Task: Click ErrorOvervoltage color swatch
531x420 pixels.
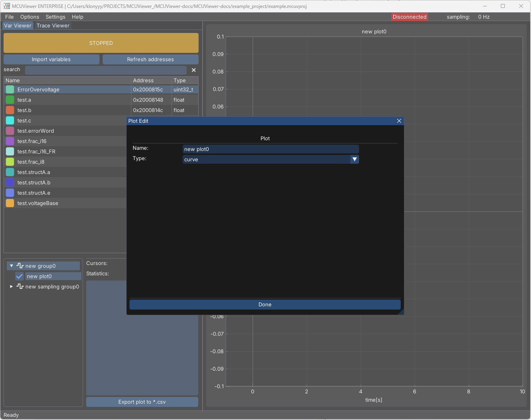Action: (10, 89)
